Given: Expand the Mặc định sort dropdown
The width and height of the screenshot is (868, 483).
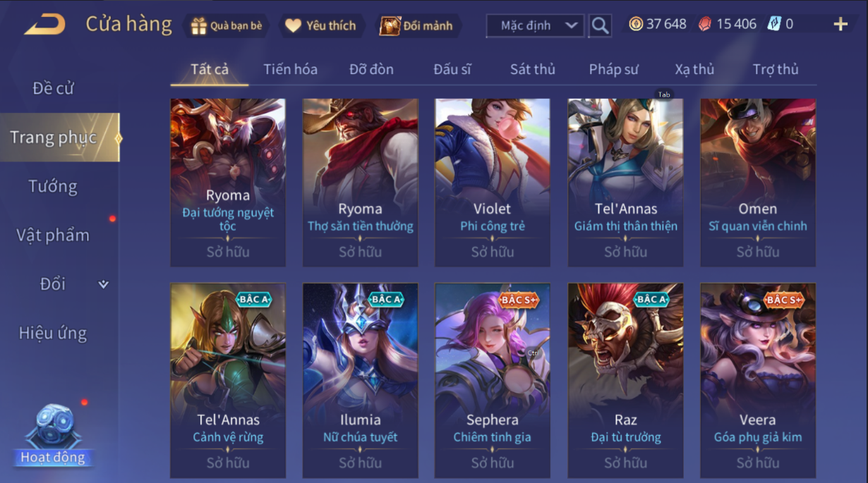Looking at the screenshot, I should coord(536,25).
